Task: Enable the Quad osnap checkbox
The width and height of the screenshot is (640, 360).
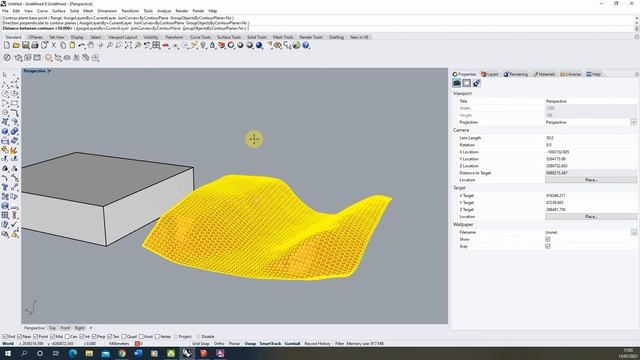Action: 124,337
